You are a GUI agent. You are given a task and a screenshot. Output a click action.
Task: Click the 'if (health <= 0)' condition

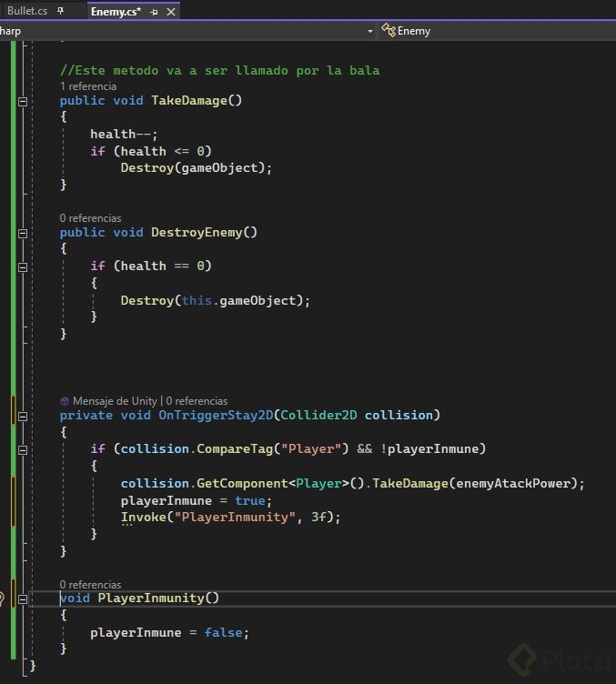click(x=151, y=151)
